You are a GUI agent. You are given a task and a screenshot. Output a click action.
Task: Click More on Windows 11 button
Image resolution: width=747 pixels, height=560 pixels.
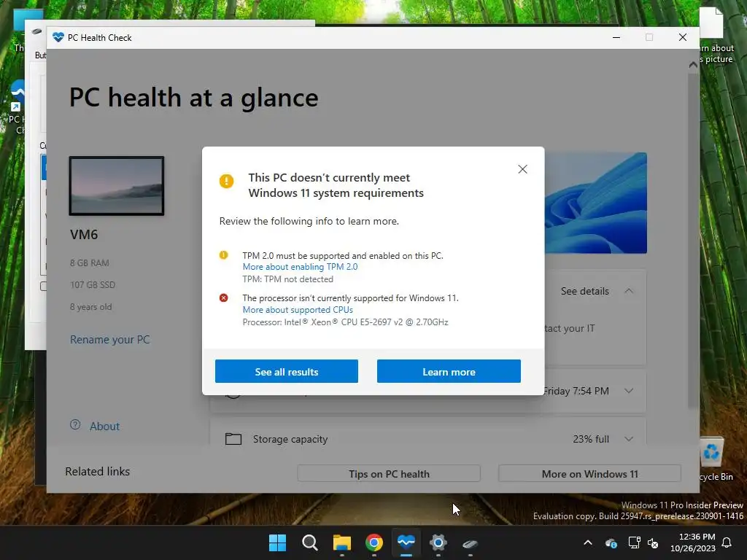pyautogui.click(x=589, y=474)
